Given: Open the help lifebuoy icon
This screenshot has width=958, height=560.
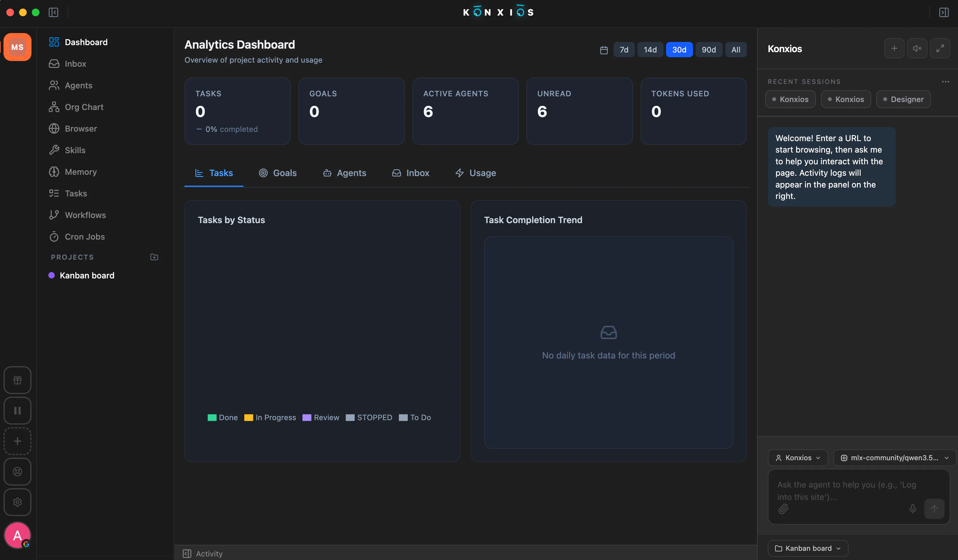Looking at the screenshot, I should pyautogui.click(x=17, y=471).
